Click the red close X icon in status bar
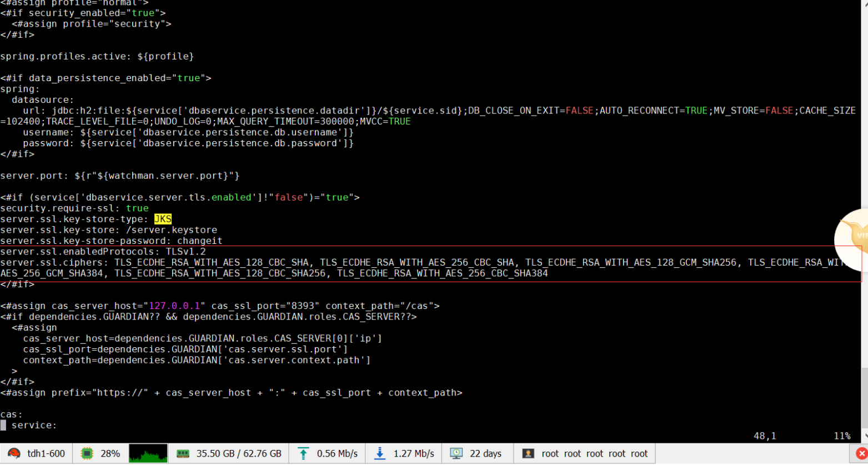 pos(861,454)
